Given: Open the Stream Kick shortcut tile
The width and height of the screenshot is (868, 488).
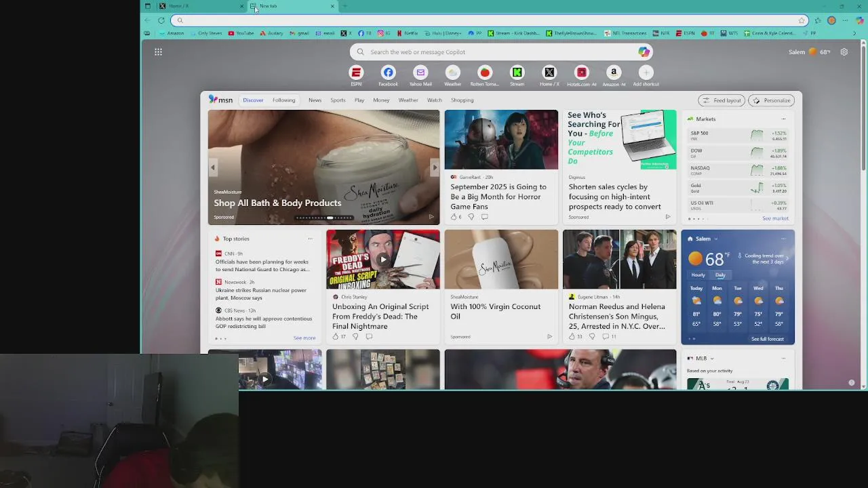Looking at the screenshot, I should (x=517, y=73).
